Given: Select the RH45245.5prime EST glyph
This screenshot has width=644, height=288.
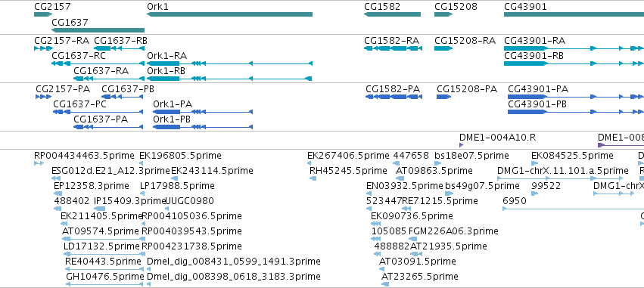Looking at the screenshot, I should [x=313, y=178].
